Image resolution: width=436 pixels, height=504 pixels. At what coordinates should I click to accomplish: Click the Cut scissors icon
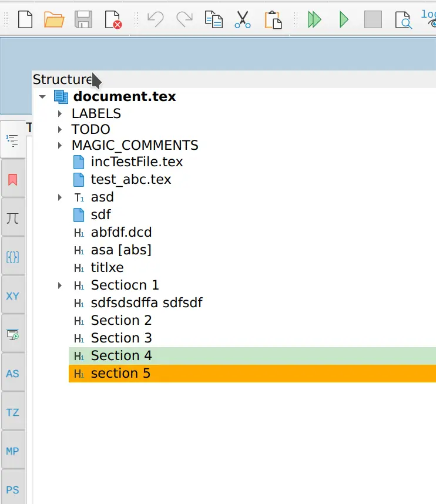point(242,19)
